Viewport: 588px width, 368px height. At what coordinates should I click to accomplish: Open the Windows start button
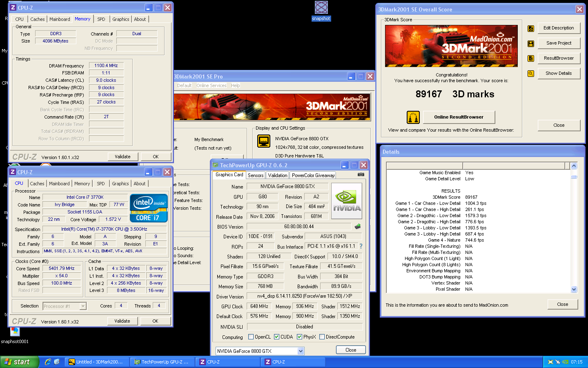click(20, 362)
